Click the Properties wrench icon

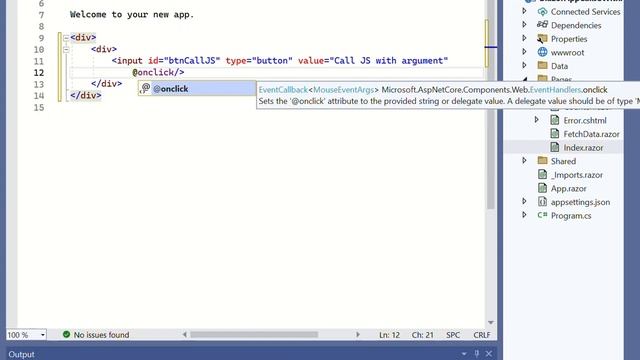tap(542, 39)
